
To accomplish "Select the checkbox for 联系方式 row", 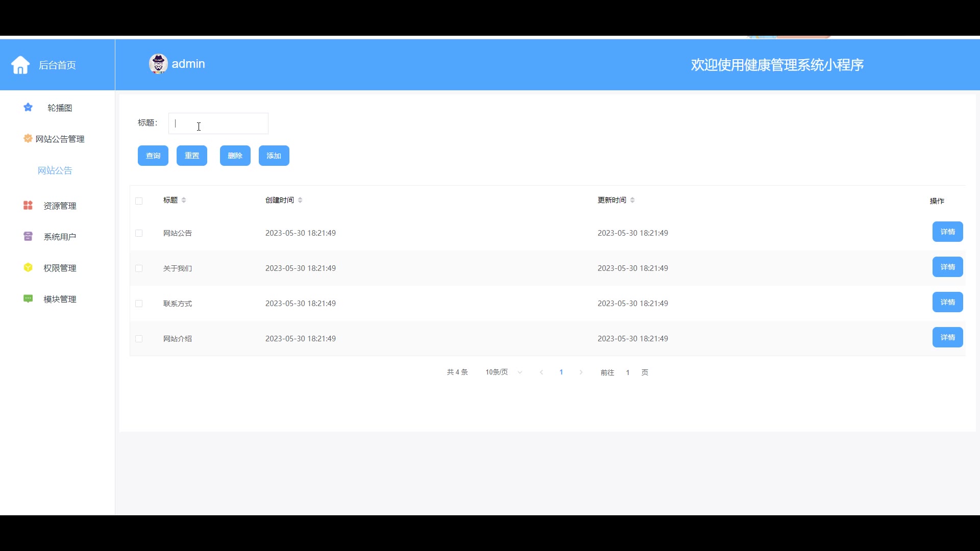I will pos(139,304).
